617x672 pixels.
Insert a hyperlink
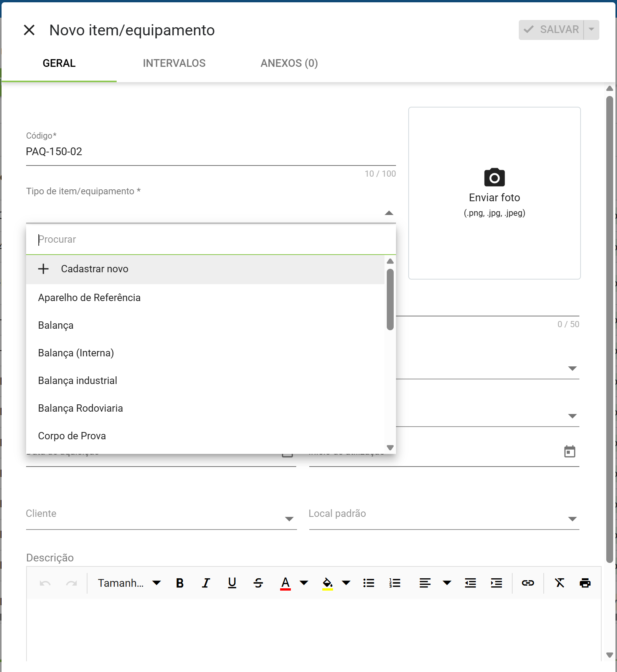coord(528,583)
